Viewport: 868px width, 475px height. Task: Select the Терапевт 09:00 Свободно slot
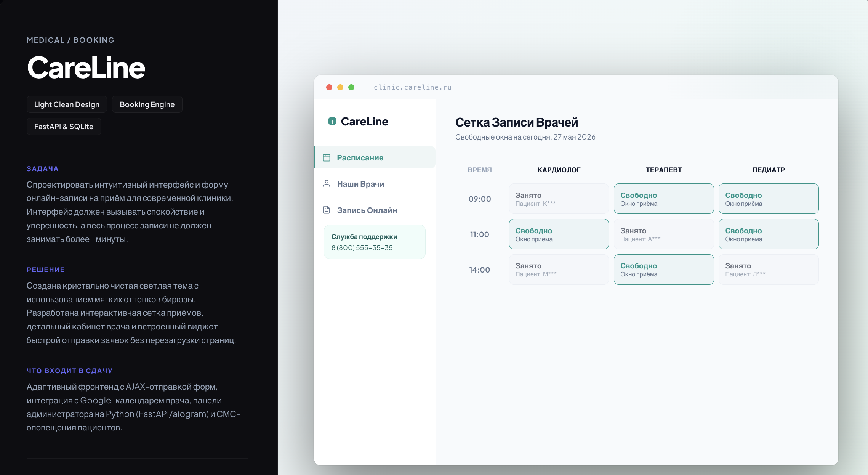click(664, 199)
